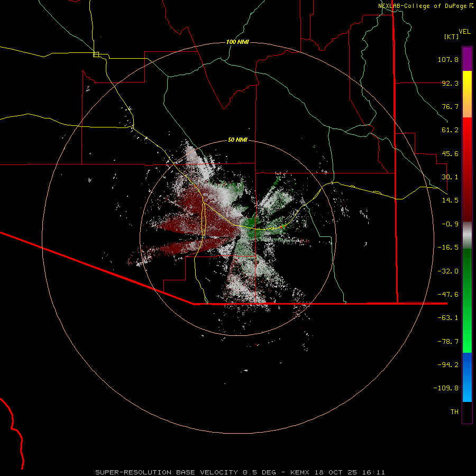Click the Super-Resolution Base Velocity caption text
The width and height of the screenshot is (476, 476).
pyautogui.click(x=240, y=472)
